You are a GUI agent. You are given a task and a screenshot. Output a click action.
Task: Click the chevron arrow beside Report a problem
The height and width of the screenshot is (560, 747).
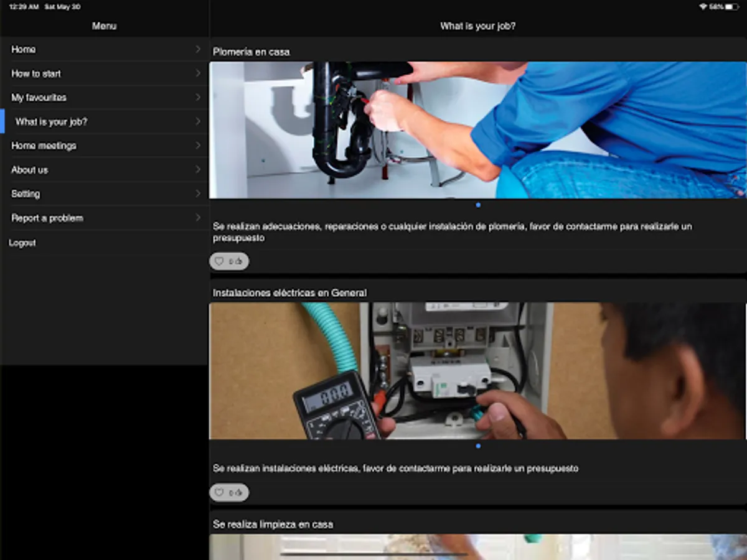pyautogui.click(x=198, y=218)
